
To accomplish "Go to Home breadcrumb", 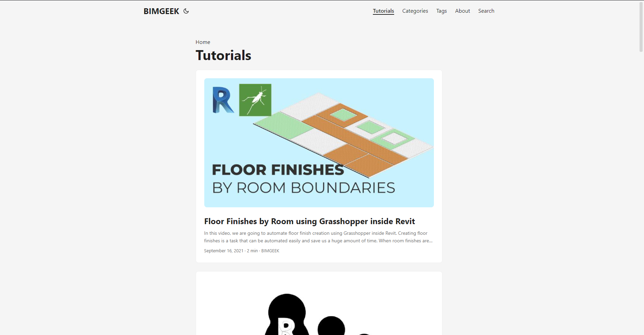I will click(x=203, y=42).
